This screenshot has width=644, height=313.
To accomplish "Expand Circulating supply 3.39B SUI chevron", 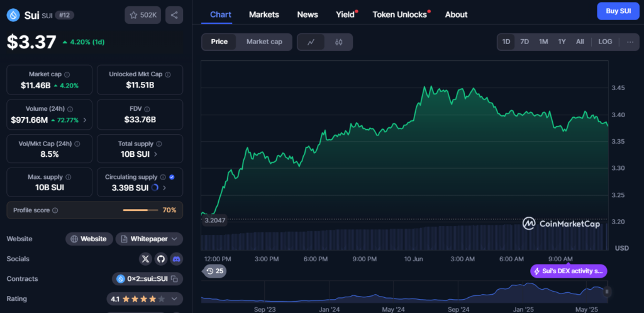I will tap(164, 188).
